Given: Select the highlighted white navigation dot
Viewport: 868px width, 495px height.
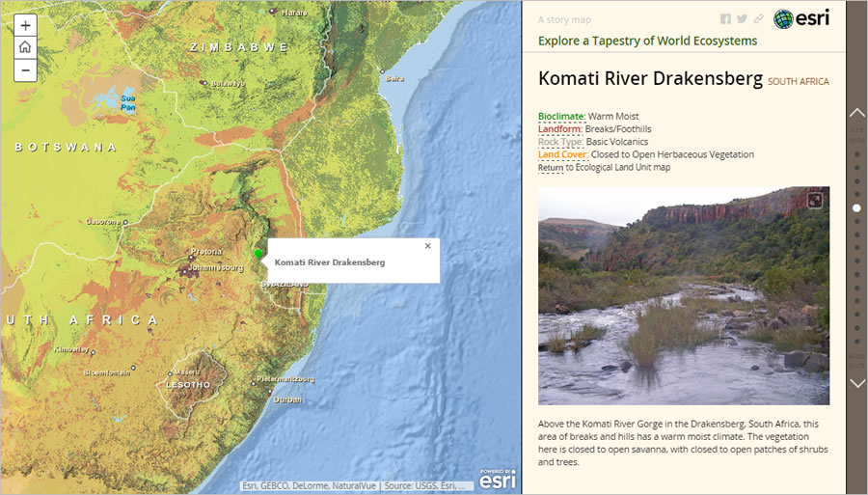Looking at the screenshot, I should pyautogui.click(x=856, y=207).
